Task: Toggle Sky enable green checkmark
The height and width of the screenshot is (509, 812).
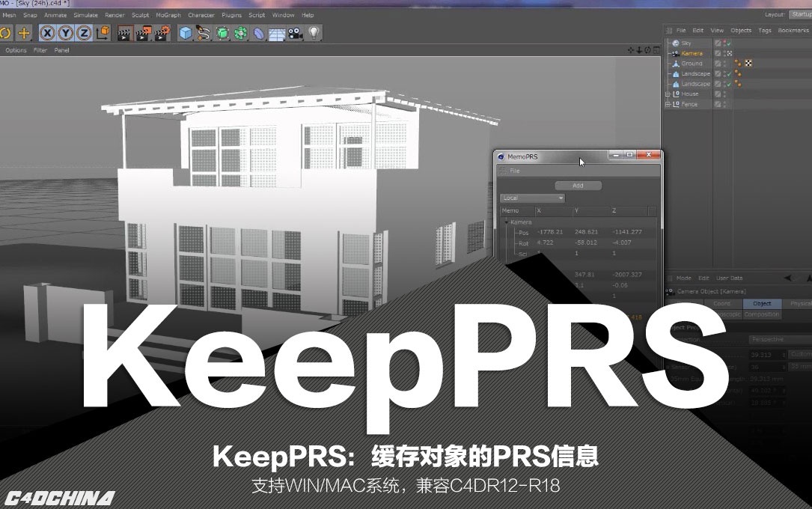Action: coord(729,43)
